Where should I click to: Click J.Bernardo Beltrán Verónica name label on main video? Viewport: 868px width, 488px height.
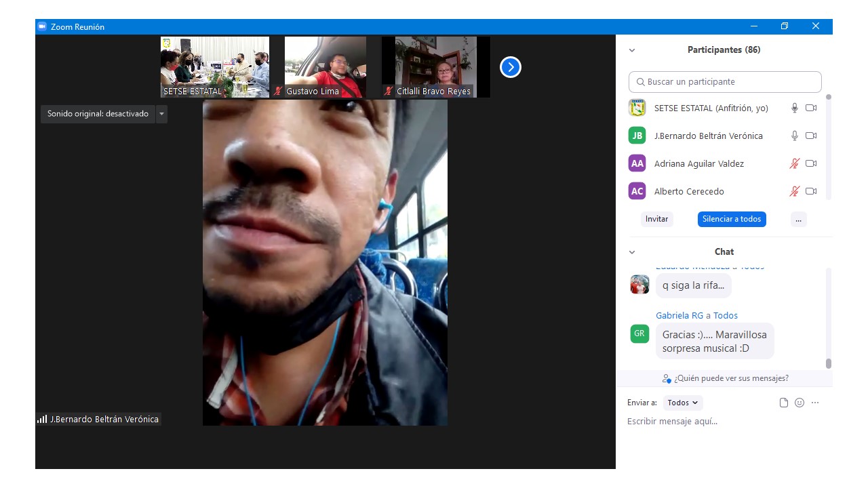pyautogui.click(x=104, y=420)
